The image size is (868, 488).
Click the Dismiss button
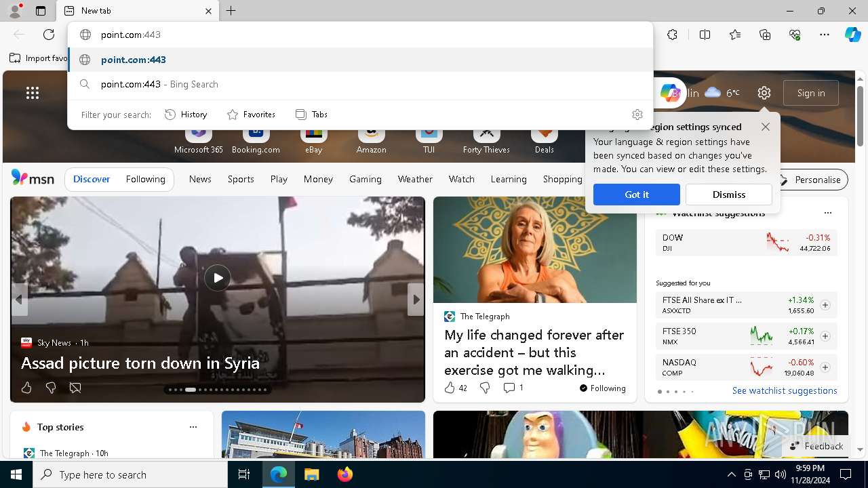tap(729, 195)
